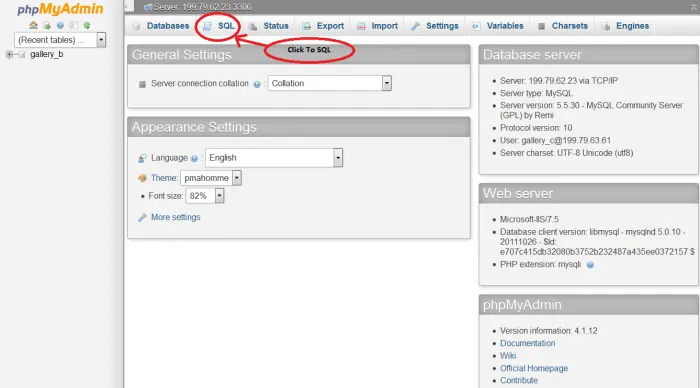Viewport: 700px width, 388px height.
Task: Click the Engines tab icon
Action: [x=606, y=26]
